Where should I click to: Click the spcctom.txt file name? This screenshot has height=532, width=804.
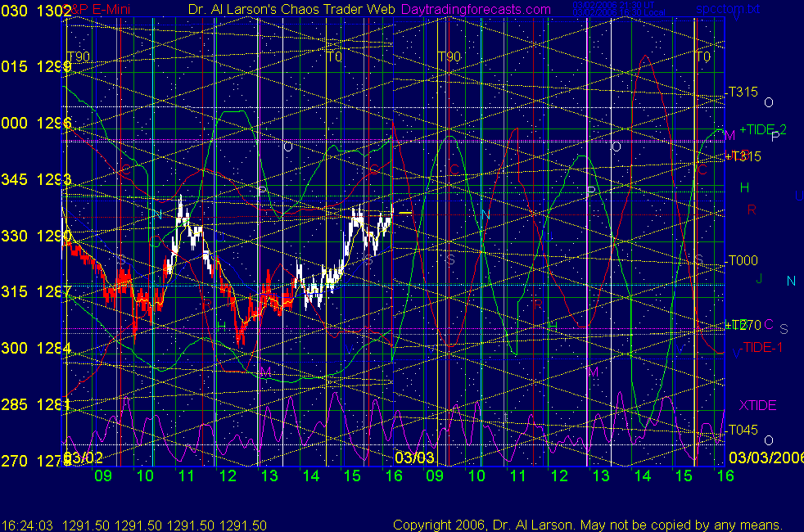click(x=728, y=9)
